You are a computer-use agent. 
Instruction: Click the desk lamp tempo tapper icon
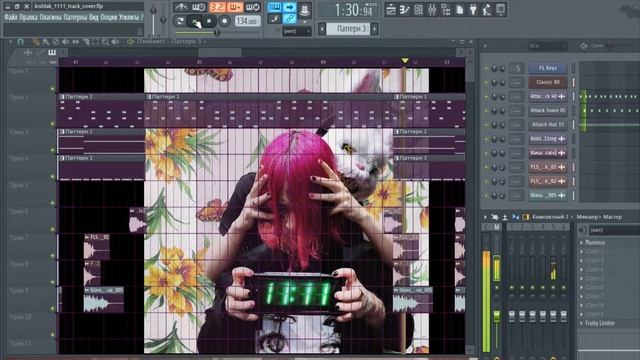point(487,10)
